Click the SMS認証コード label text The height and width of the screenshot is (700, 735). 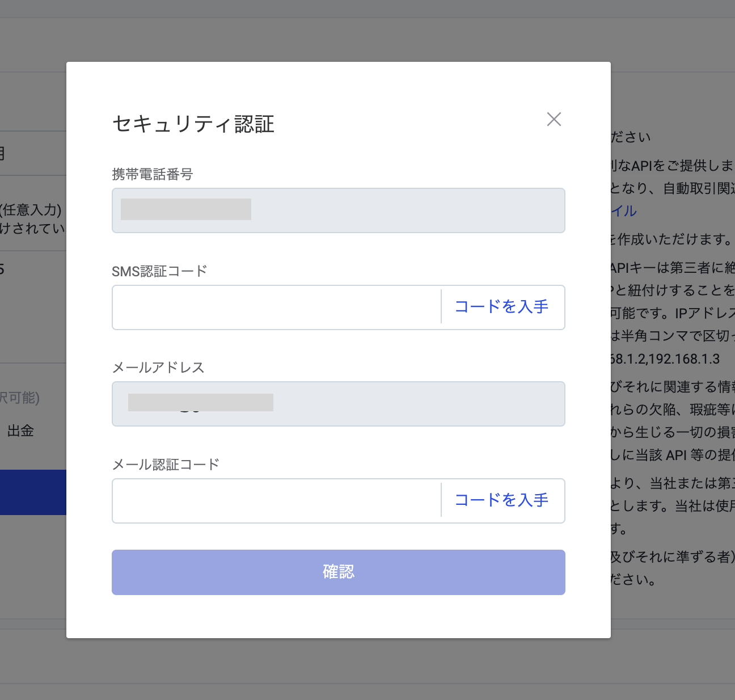(x=159, y=271)
